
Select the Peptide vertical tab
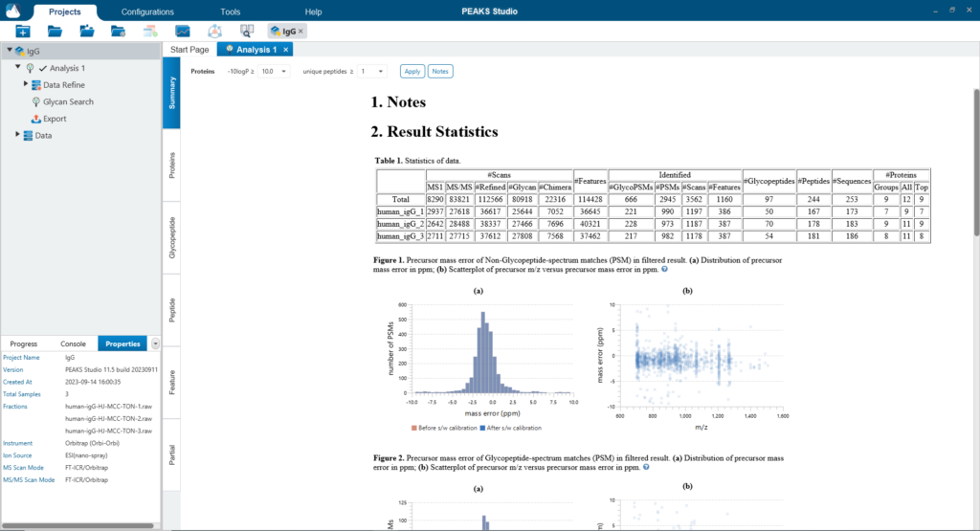click(172, 311)
